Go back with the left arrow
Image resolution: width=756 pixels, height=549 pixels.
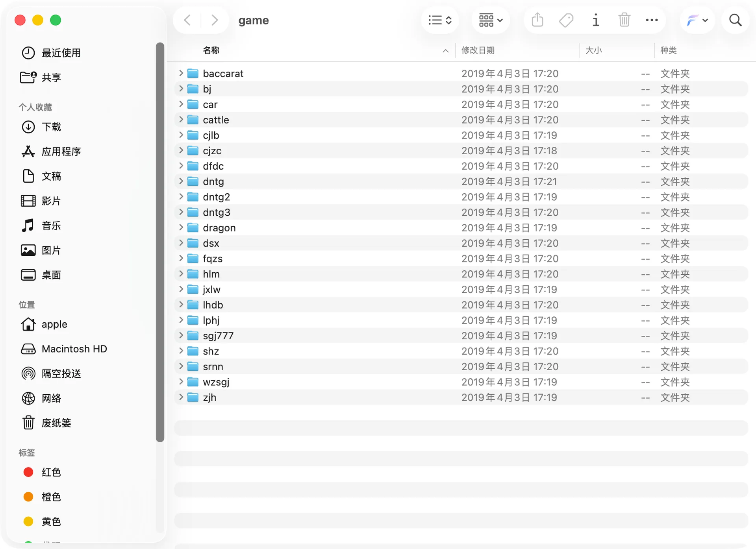(x=188, y=20)
